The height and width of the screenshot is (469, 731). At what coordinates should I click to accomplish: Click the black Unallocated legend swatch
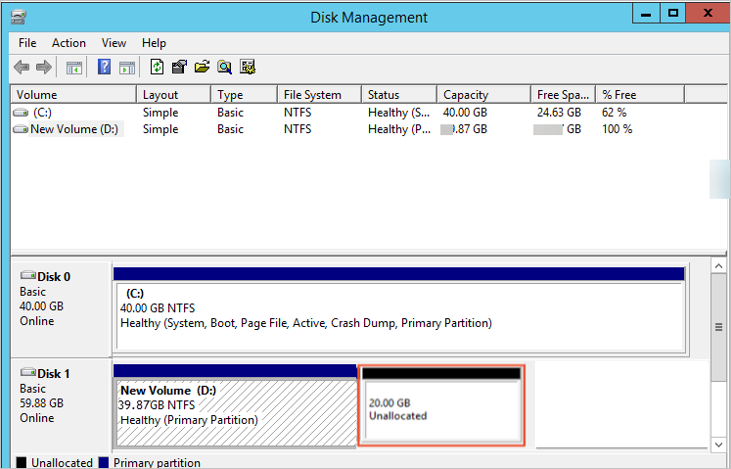[x=21, y=462]
